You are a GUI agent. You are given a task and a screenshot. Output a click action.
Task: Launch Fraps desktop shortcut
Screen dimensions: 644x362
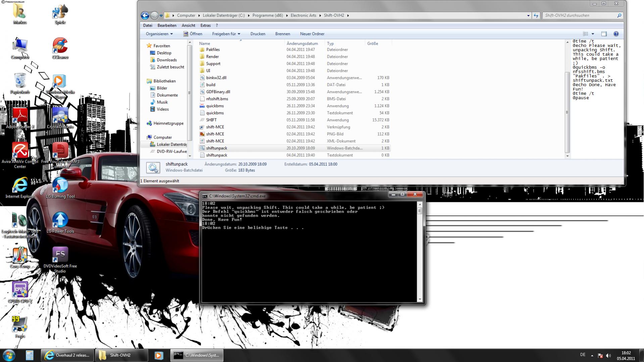(20, 327)
